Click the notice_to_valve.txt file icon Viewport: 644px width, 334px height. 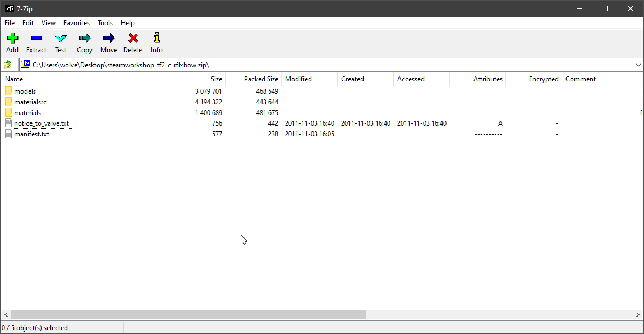[8, 123]
